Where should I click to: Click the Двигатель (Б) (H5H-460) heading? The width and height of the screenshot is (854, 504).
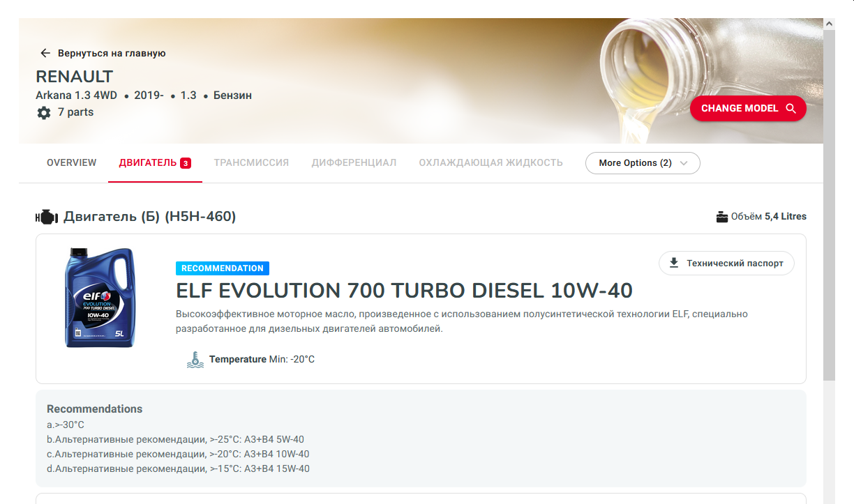tap(149, 217)
